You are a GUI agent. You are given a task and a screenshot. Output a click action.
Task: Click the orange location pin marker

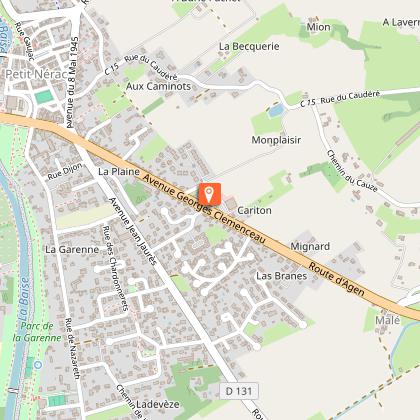point(210,194)
